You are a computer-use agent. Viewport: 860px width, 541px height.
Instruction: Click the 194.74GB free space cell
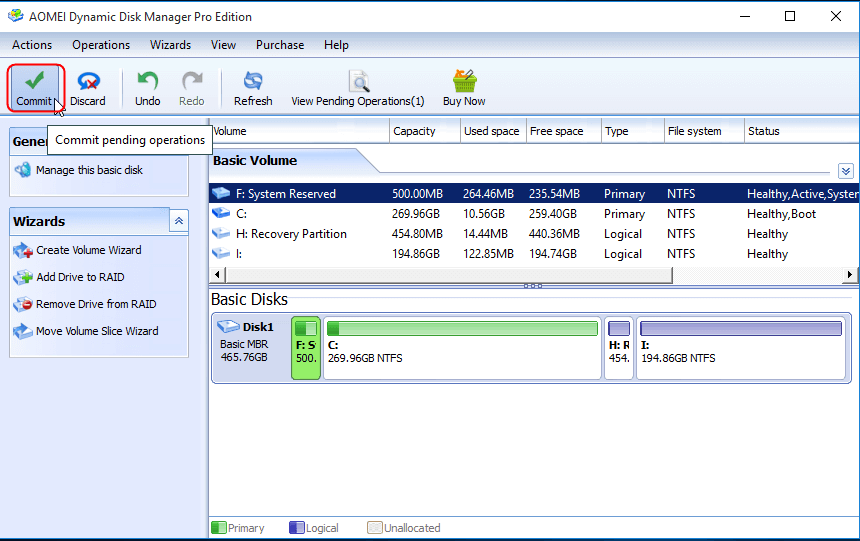553,253
